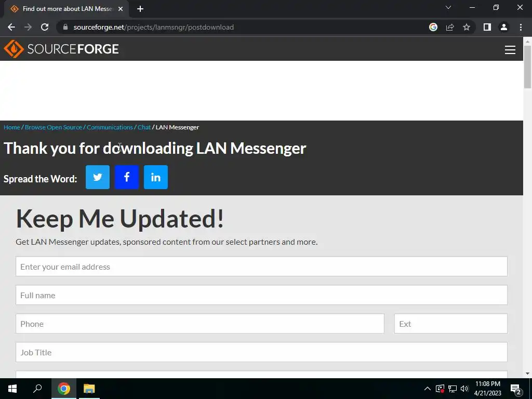Open Chrome side panel

click(x=487, y=27)
